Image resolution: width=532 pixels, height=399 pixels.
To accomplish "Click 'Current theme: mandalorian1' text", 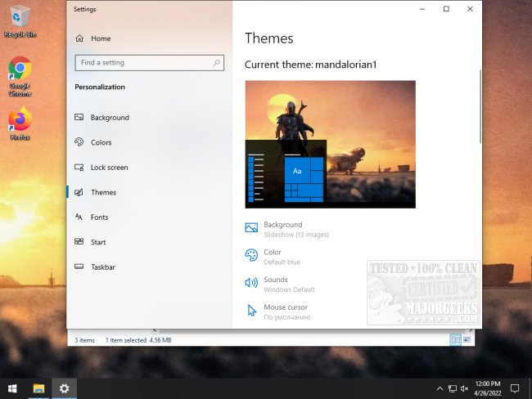I will pos(310,65).
